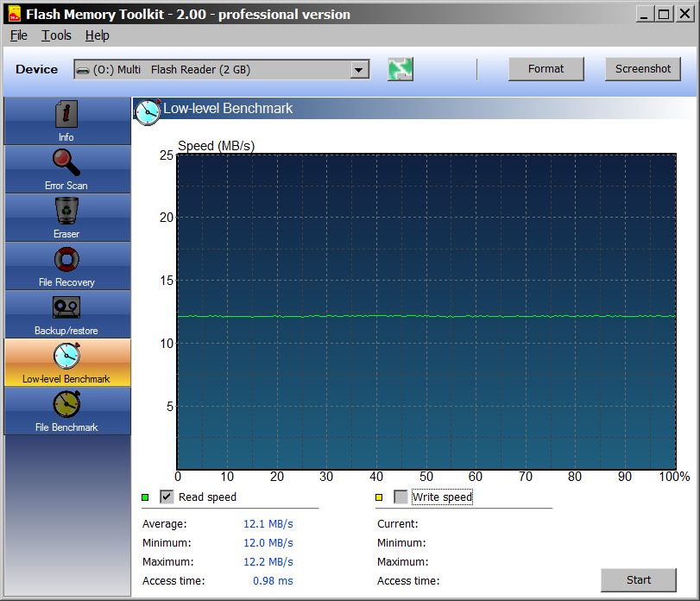Screen dimensions: 700x601
Task: Switch to File Recovery tool
Action: coord(66,266)
